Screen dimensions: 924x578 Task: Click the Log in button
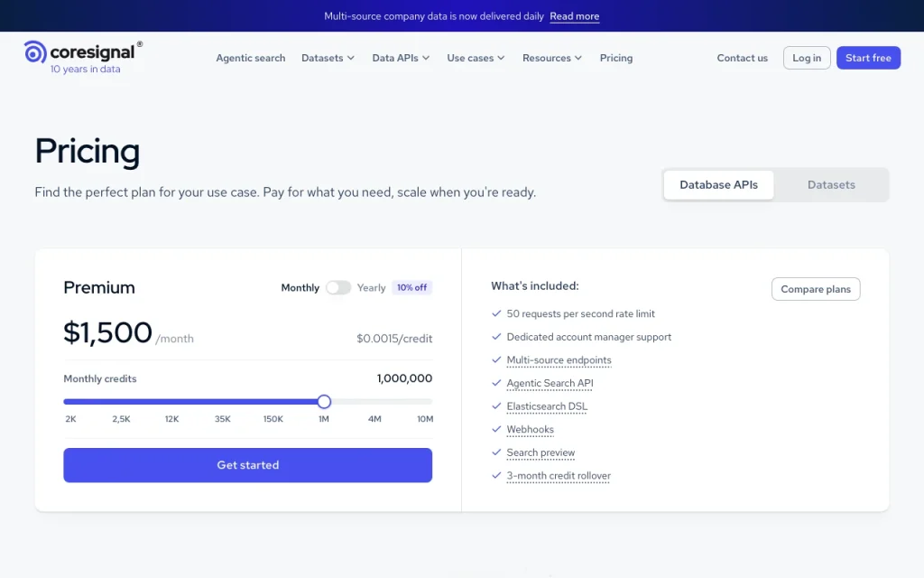coord(806,58)
